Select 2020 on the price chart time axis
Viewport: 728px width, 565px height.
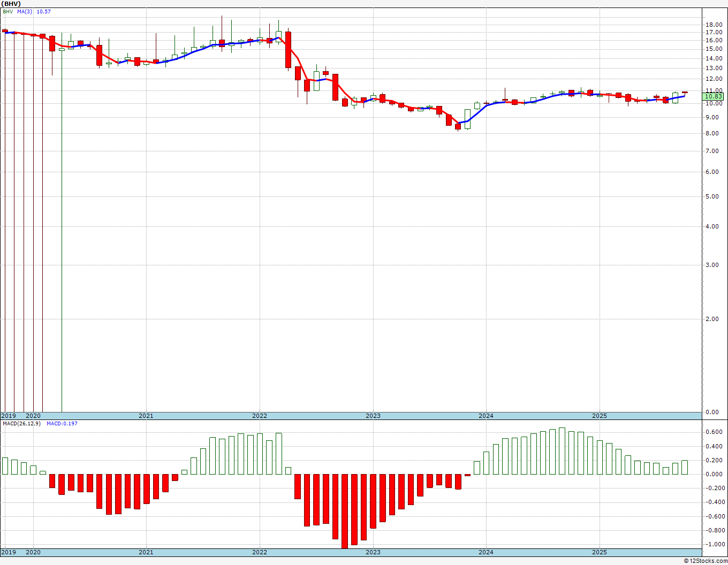point(33,416)
